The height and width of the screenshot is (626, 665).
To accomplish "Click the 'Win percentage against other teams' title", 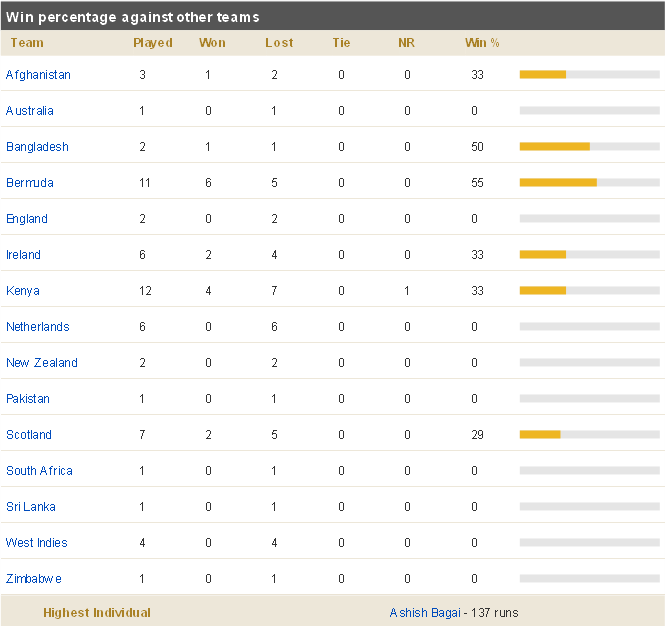I will [x=132, y=17].
